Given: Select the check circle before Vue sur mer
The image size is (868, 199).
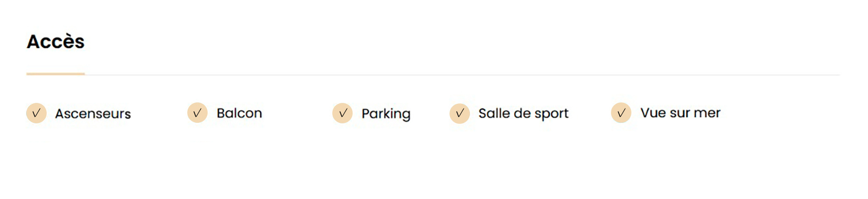Looking at the screenshot, I should pos(621,113).
